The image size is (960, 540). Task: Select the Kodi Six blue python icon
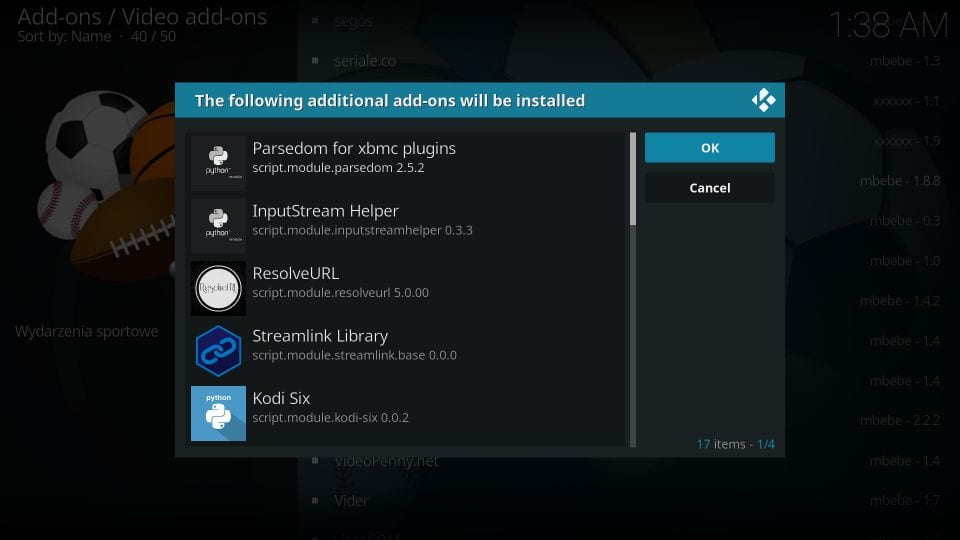pyautogui.click(x=218, y=413)
